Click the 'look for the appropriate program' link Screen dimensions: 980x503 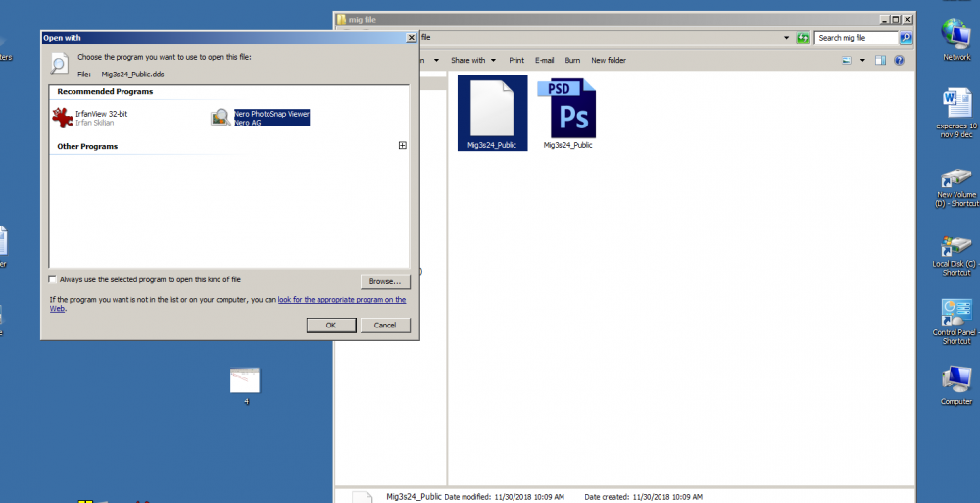(341, 300)
